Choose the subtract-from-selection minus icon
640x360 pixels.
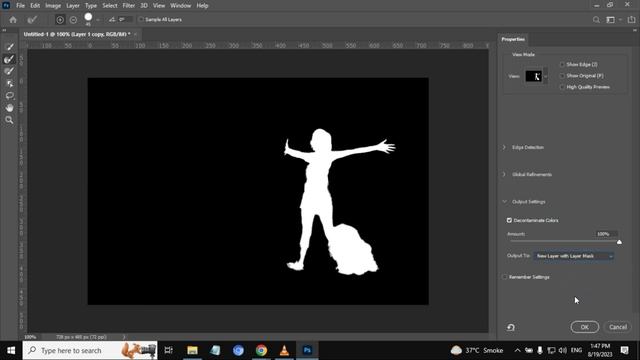pos(73,20)
